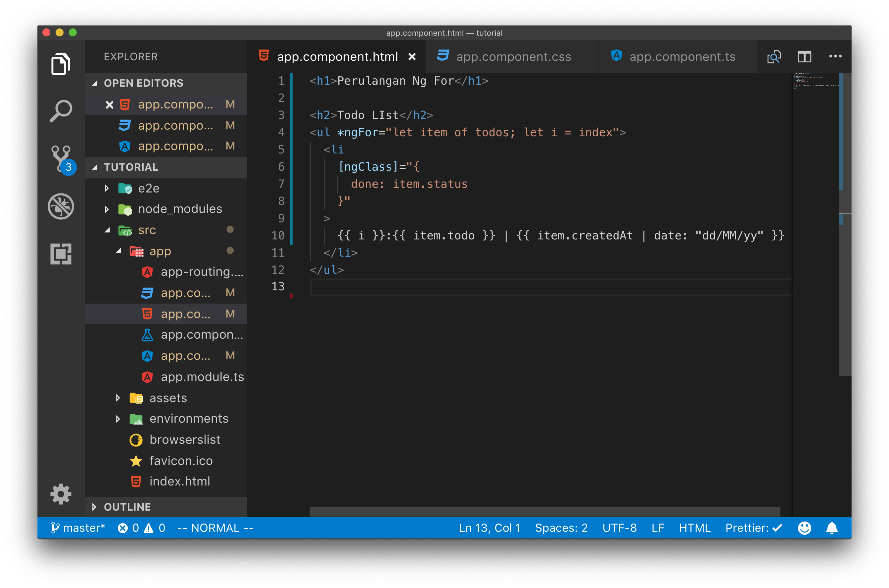Open the browserslist file
Viewport: 889px width, 588px height.
166,440
